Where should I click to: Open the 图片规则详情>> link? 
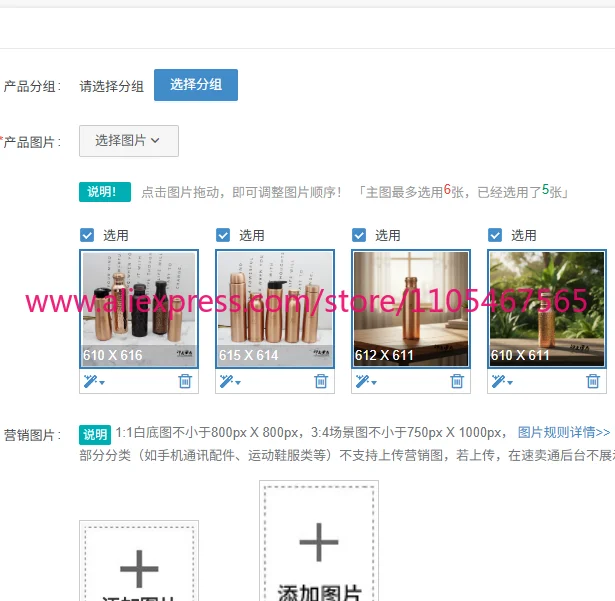tap(564, 432)
